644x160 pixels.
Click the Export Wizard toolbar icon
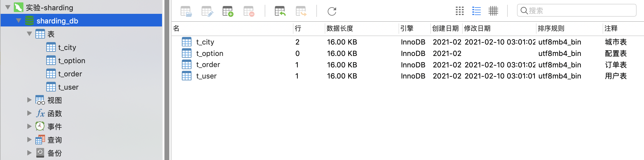(301, 11)
